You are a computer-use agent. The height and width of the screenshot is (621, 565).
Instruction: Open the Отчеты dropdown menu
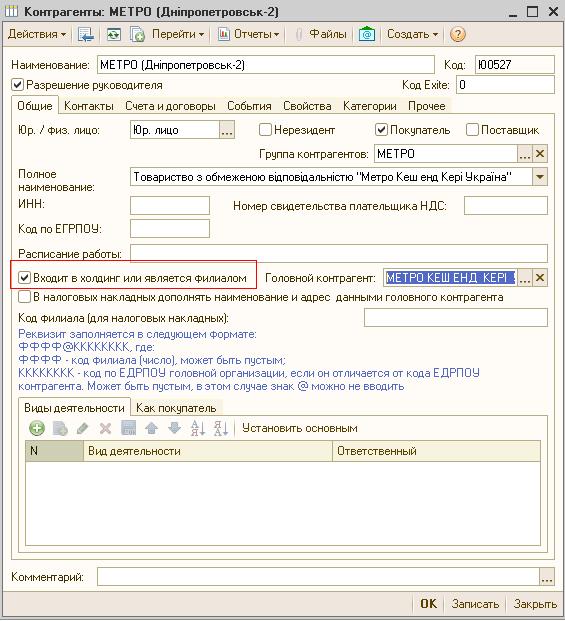point(249,34)
